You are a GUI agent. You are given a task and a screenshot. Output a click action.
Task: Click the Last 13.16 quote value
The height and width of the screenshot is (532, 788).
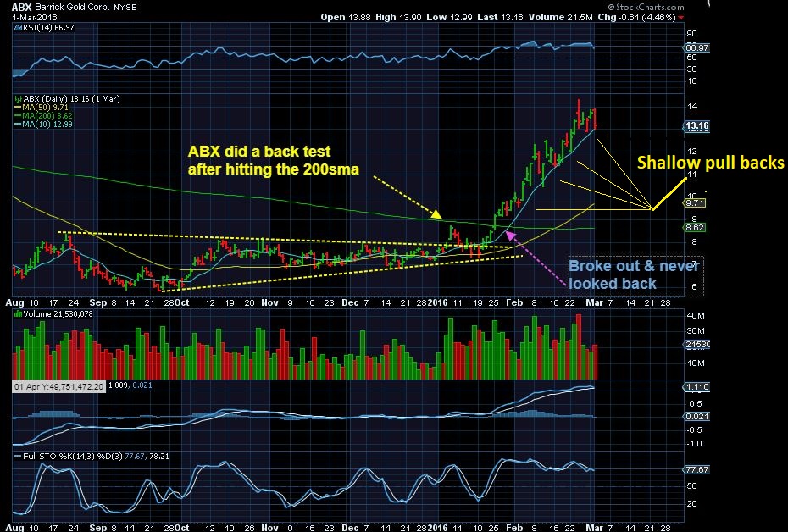(500, 17)
